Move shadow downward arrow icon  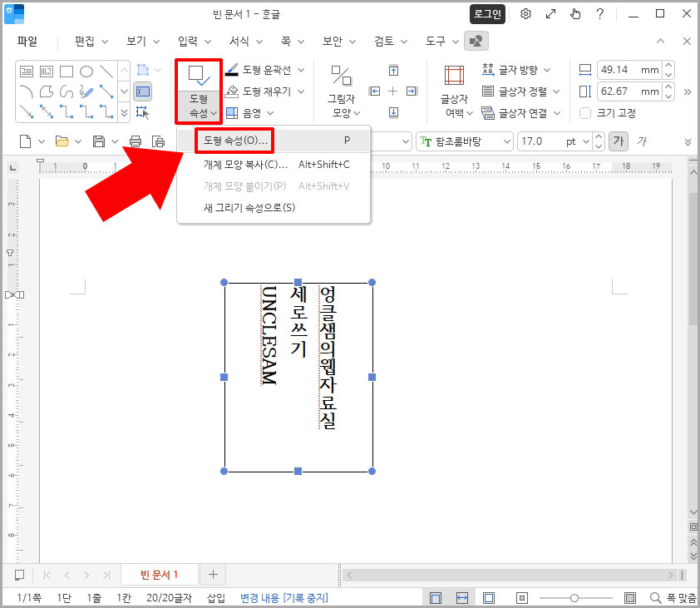click(x=393, y=111)
